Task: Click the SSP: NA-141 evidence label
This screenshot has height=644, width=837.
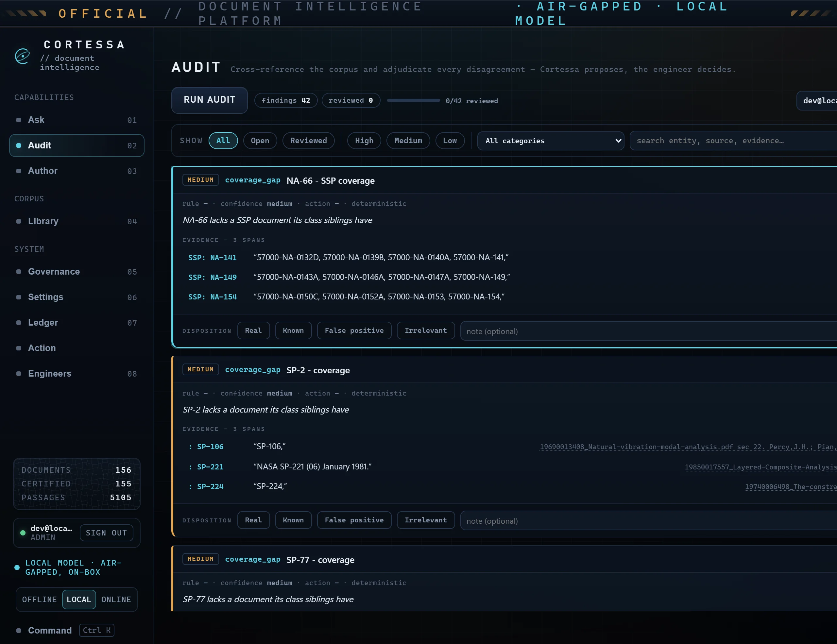Action: [x=212, y=258]
